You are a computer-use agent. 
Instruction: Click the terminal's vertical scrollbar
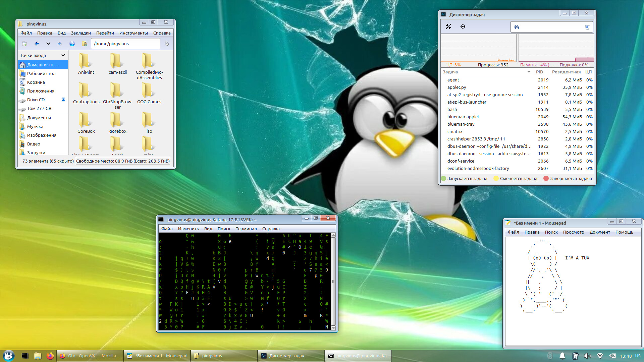tap(333, 281)
